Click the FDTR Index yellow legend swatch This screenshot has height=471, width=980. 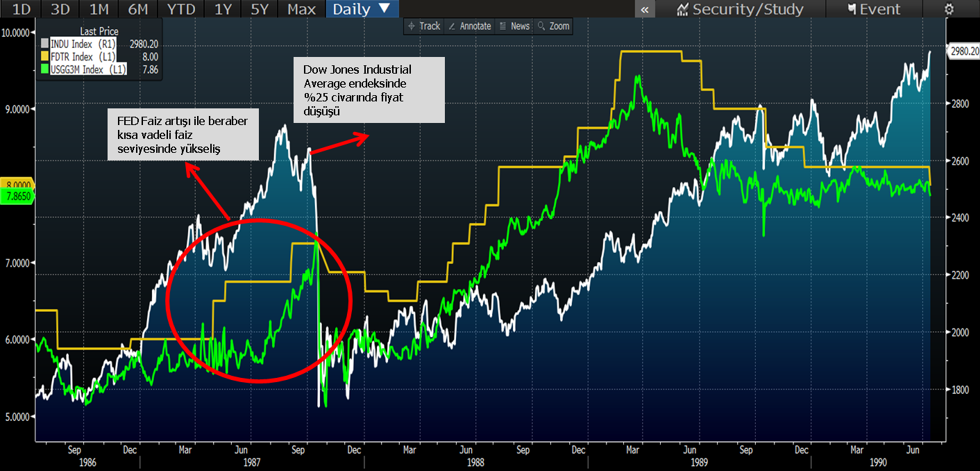(x=44, y=57)
